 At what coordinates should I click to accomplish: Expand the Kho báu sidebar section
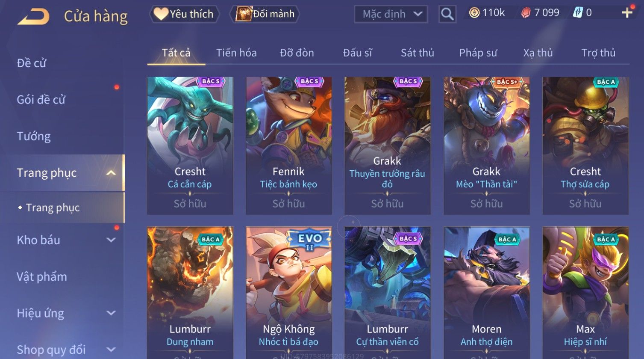111,240
